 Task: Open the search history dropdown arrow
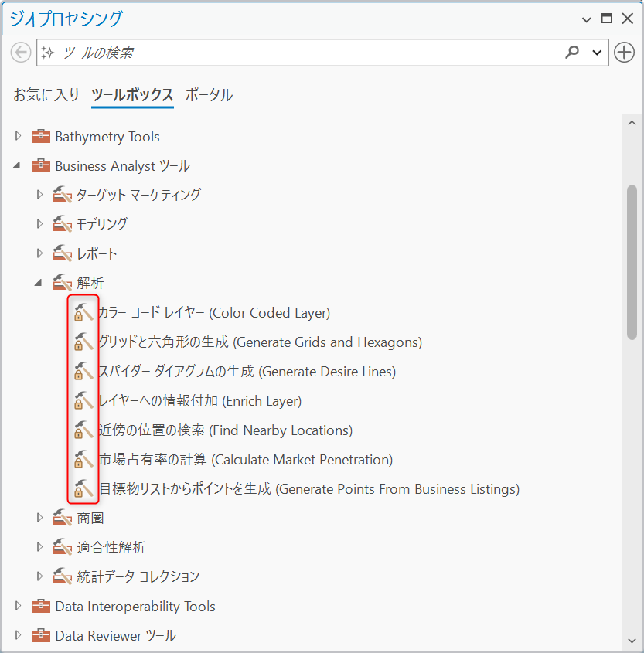[597, 53]
